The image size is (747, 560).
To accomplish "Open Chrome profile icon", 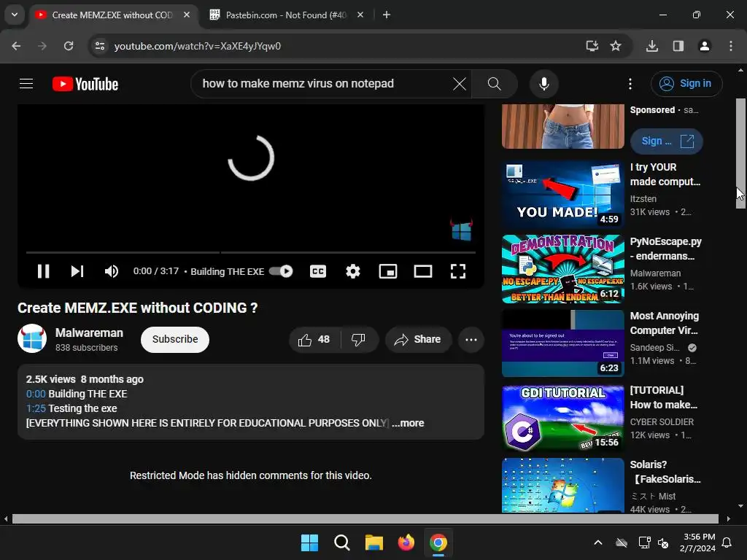I will [x=705, y=46].
